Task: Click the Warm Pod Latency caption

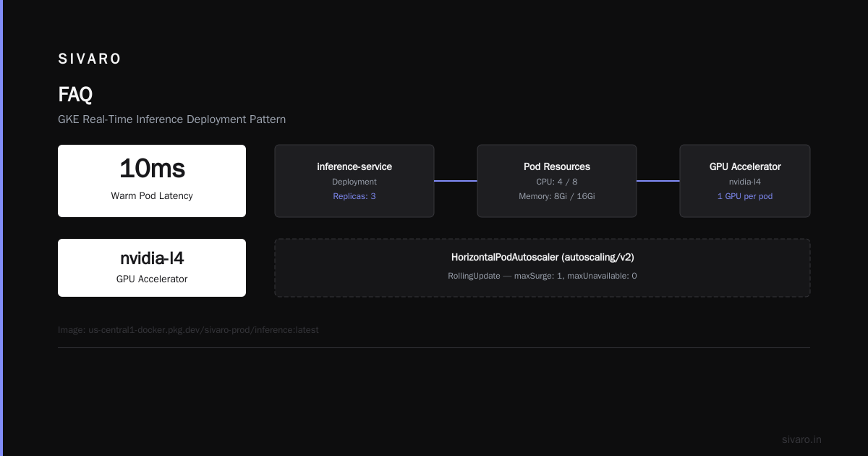Action: (x=152, y=195)
